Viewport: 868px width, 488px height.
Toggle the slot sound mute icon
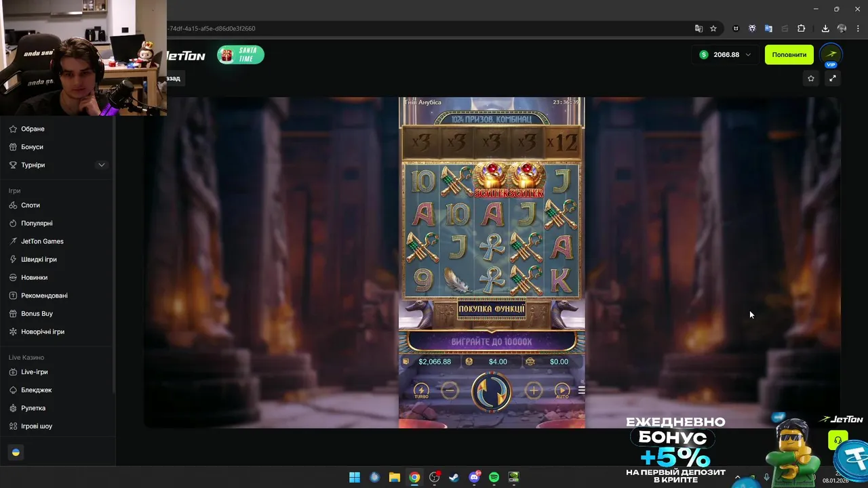click(x=581, y=382)
